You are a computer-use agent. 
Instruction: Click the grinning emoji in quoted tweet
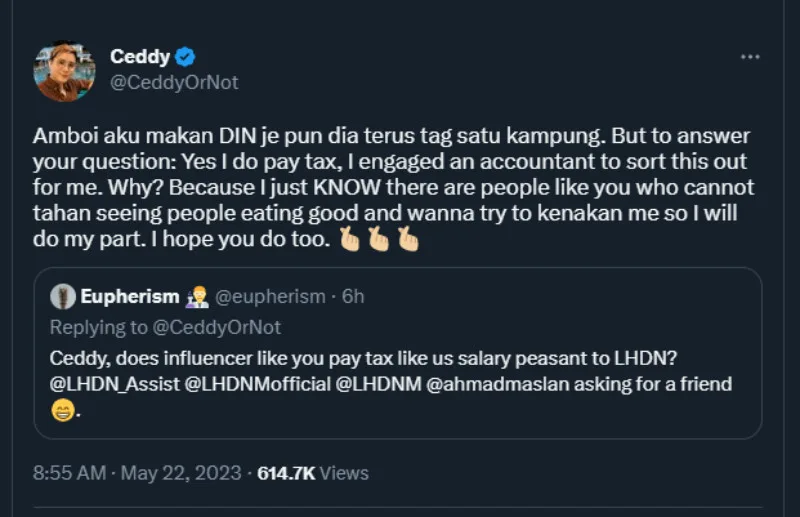click(x=62, y=411)
